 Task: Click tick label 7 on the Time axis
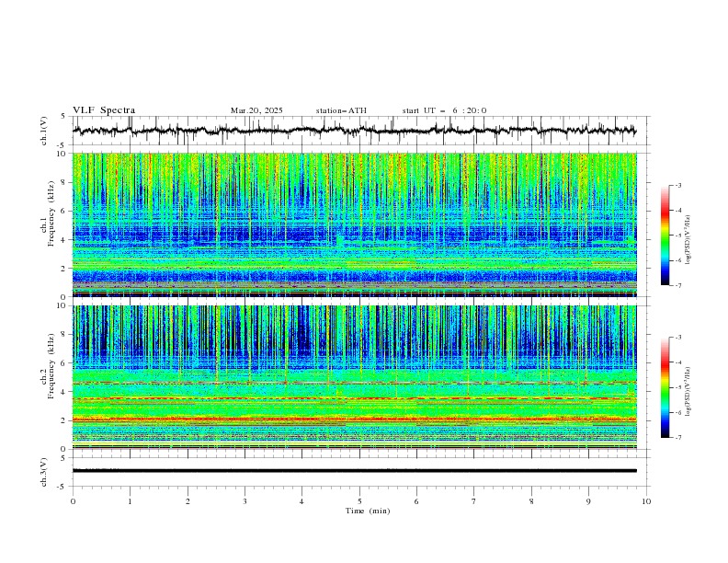(474, 501)
